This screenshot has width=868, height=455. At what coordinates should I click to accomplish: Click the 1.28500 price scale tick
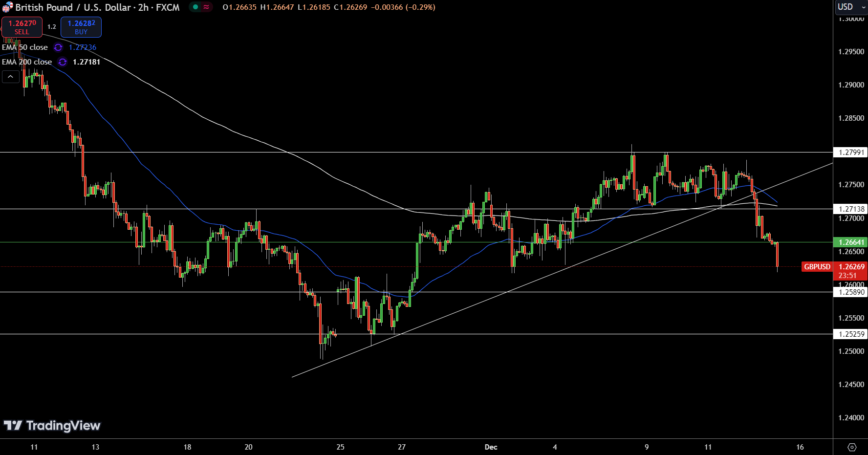coord(851,118)
